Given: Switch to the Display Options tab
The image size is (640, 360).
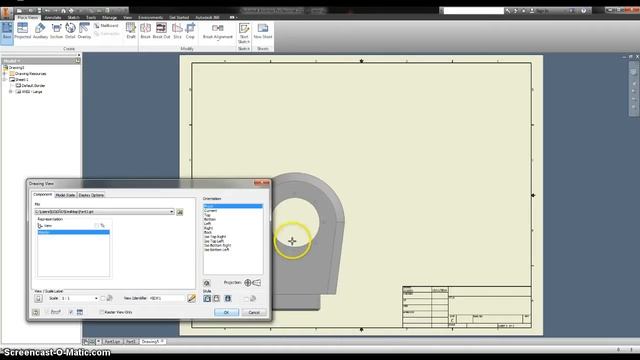Looking at the screenshot, I should (91, 195).
